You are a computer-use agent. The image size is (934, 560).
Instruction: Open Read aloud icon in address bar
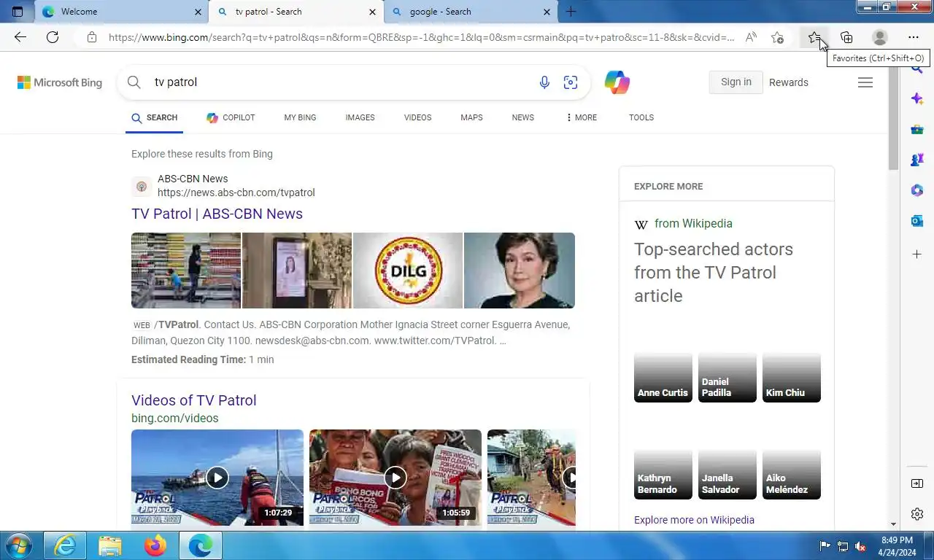click(751, 37)
